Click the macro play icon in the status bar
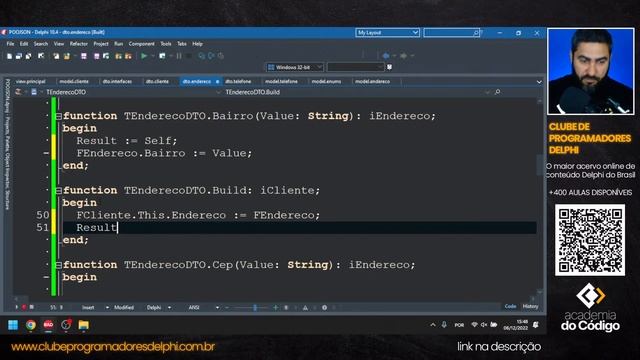Image resolution: width=640 pixels, height=360 pixels. click(x=16, y=307)
